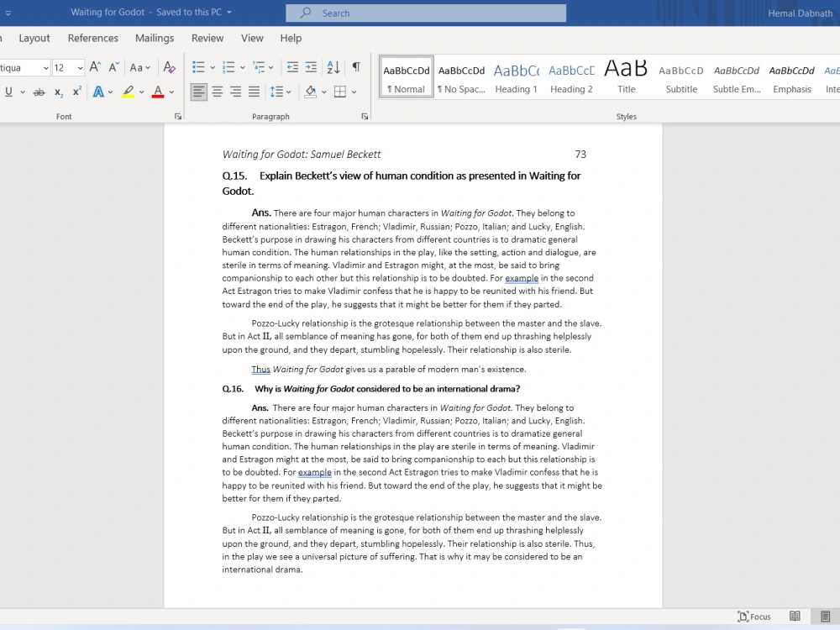
Task: Insert numbered list
Action: (228, 67)
